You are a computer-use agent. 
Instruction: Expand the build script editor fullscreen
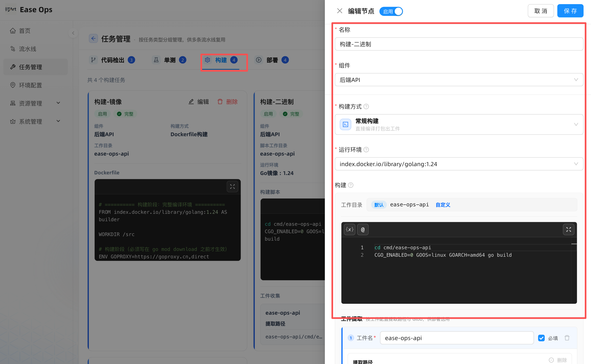coord(568,229)
